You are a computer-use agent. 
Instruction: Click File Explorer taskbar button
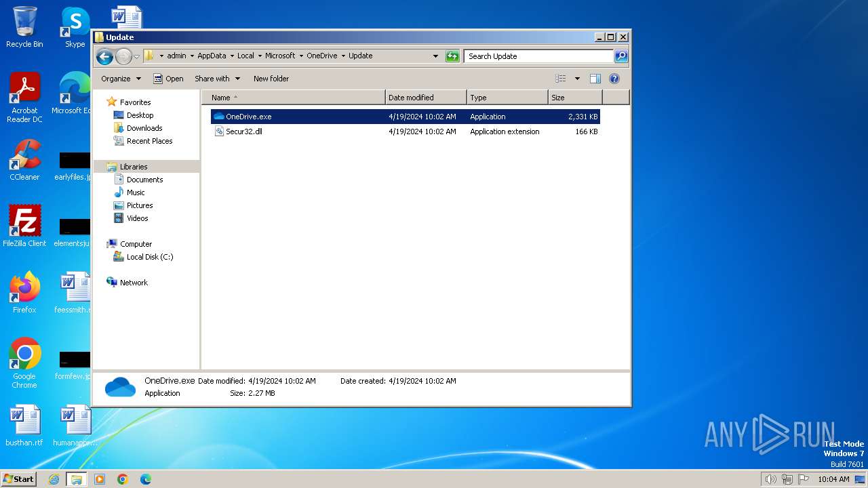pyautogui.click(x=76, y=479)
